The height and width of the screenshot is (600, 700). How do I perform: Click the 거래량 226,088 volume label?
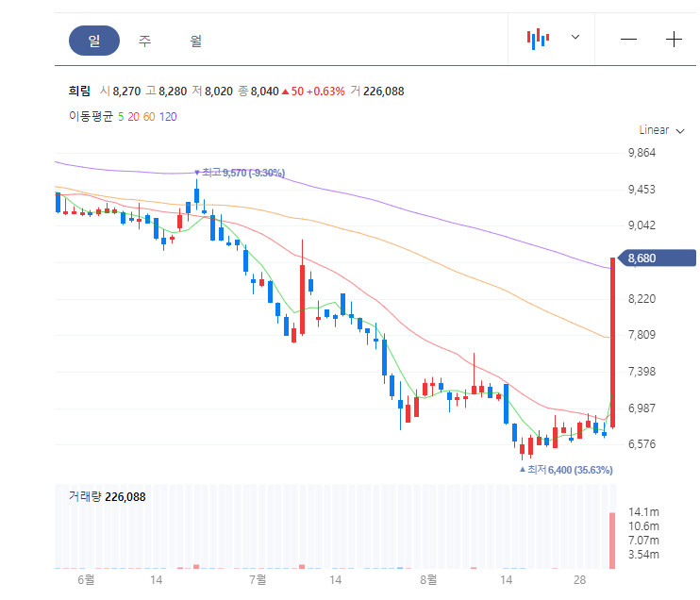pyautogui.click(x=108, y=497)
